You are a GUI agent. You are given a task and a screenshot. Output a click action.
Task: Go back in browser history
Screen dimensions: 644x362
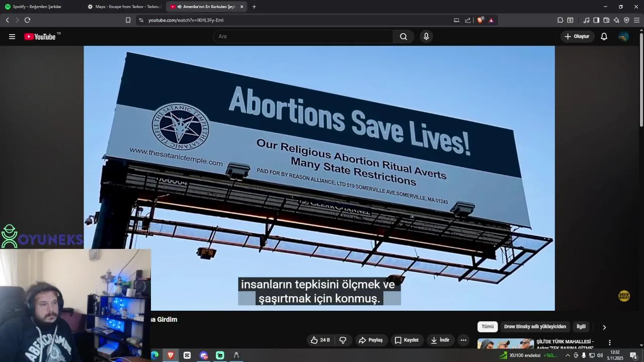[x=7, y=20]
